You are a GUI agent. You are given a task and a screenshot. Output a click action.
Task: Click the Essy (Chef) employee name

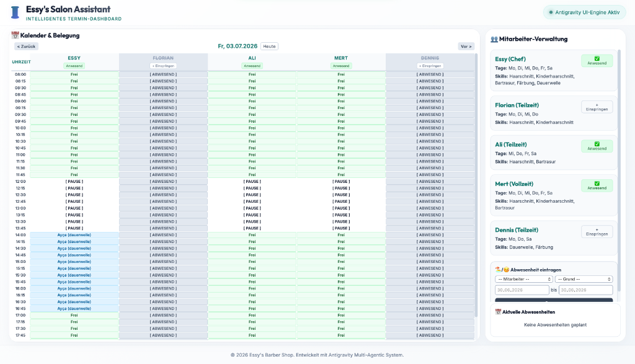coord(510,59)
